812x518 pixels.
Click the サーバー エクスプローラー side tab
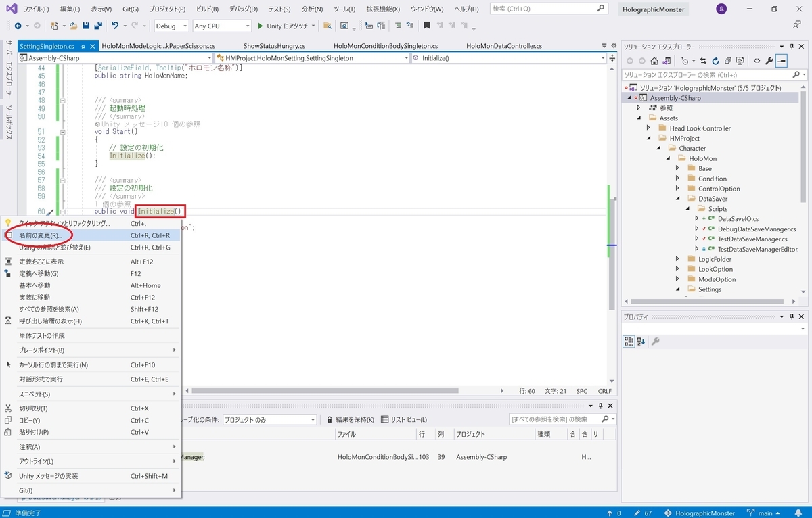[9, 70]
